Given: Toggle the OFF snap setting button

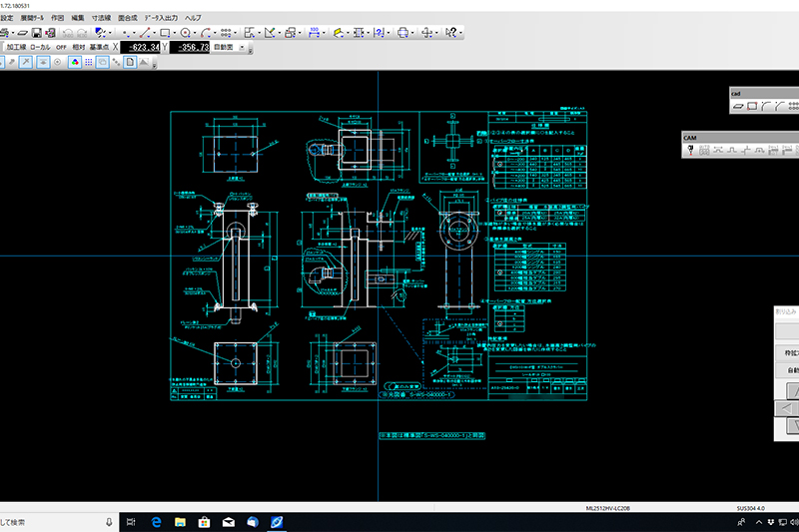Looking at the screenshot, I should pos(61,47).
